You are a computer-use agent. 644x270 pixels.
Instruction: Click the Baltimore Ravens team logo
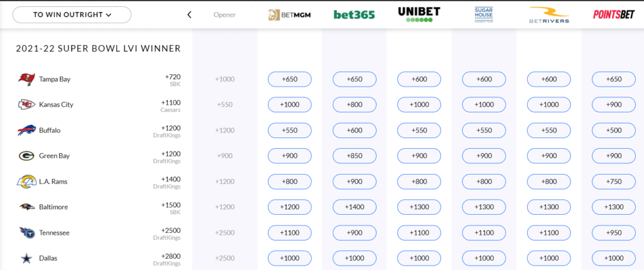26,207
